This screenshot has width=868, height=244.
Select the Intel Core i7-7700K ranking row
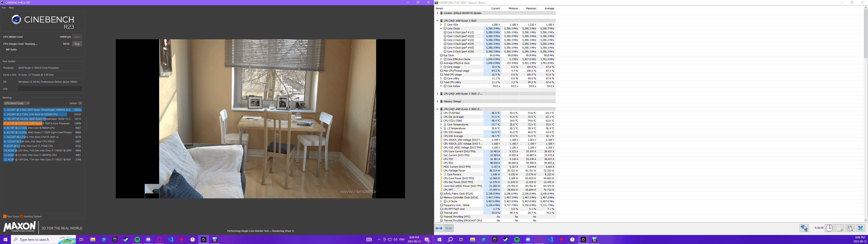(x=42, y=146)
